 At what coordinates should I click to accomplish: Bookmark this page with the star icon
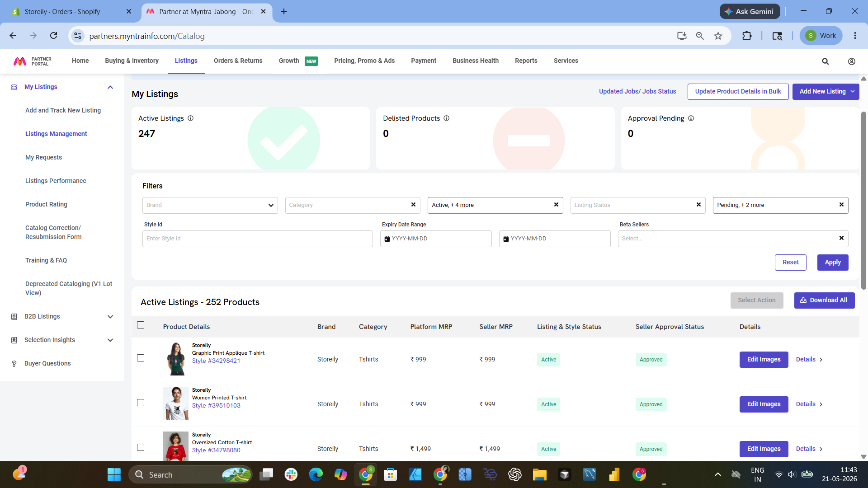pyautogui.click(x=718, y=36)
